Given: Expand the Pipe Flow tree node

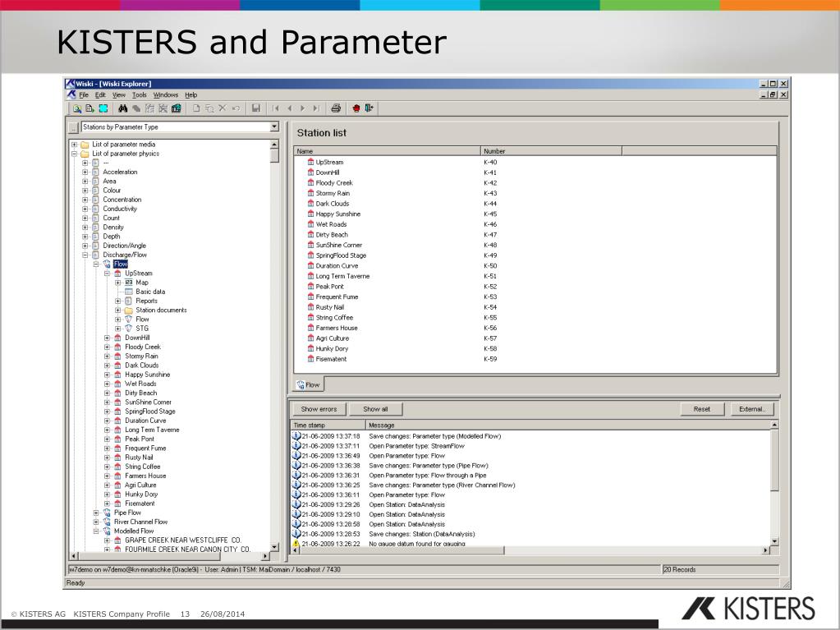Looking at the screenshot, I should pyautogui.click(x=96, y=513).
